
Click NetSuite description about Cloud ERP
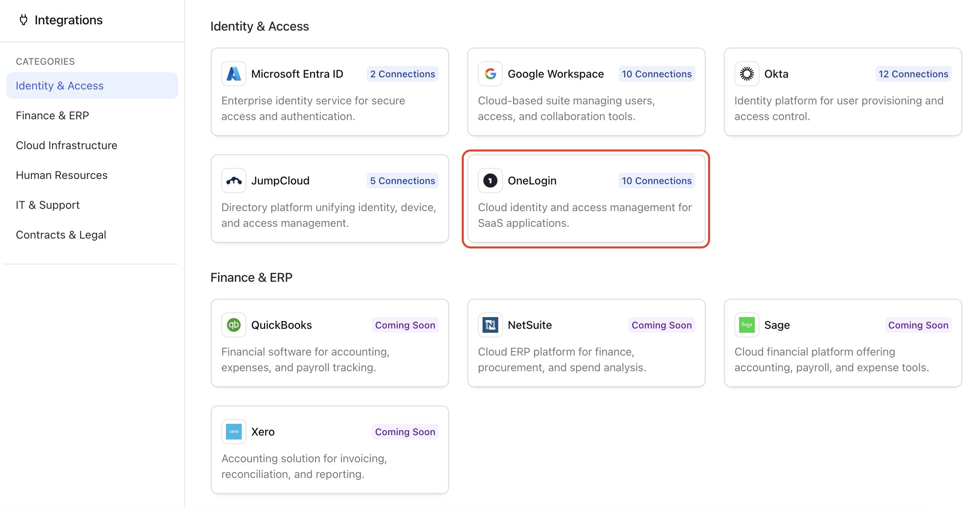point(562,359)
